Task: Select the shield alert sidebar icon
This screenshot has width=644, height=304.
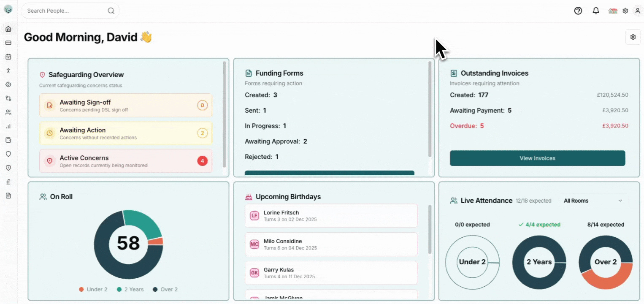Action: click(x=8, y=168)
